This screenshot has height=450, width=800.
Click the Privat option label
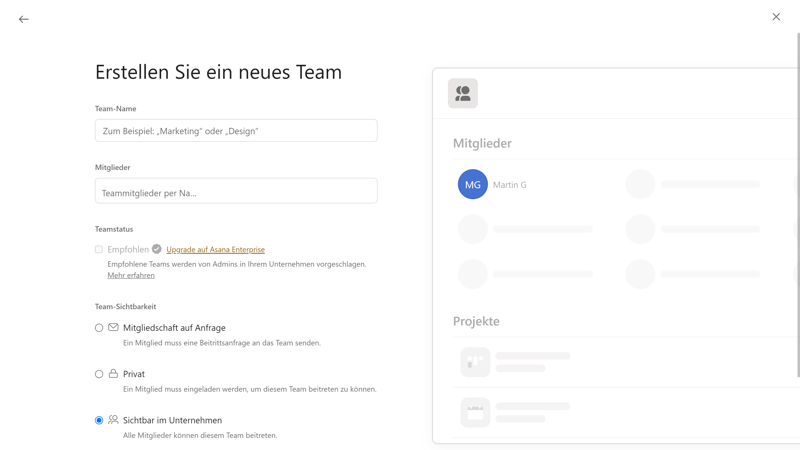tap(134, 374)
